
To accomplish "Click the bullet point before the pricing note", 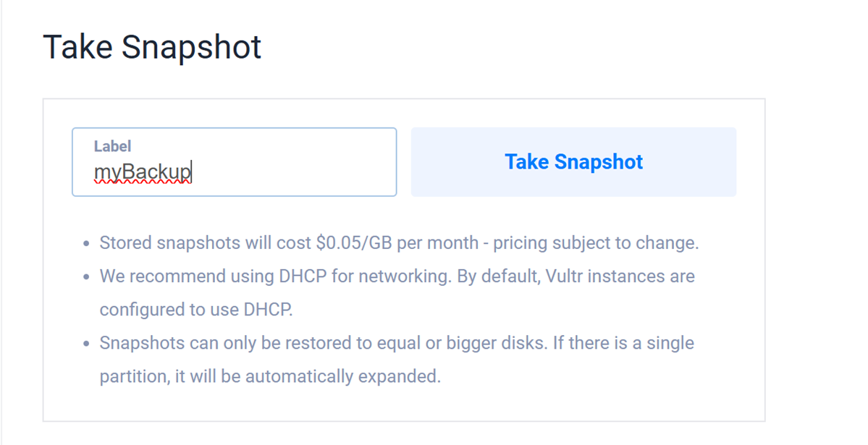I will coord(86,244).
